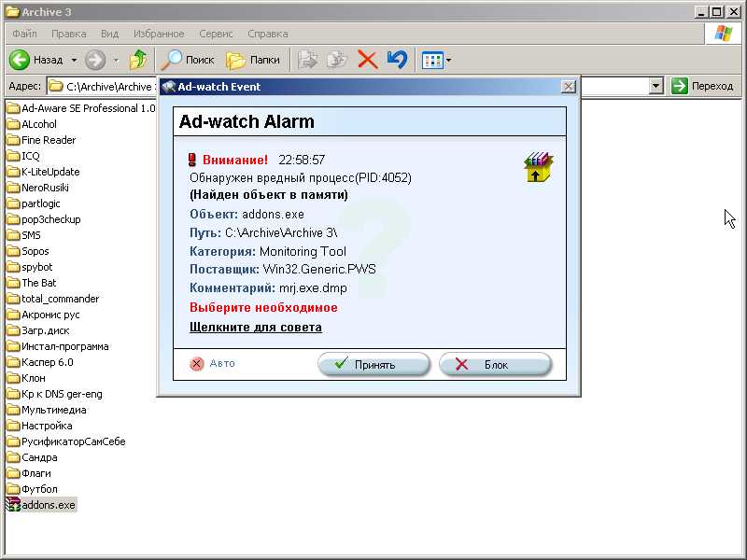Click the Archive 3 window title icon
The width and height of the screenshot is (747, 560).
(x=13, y=12)
